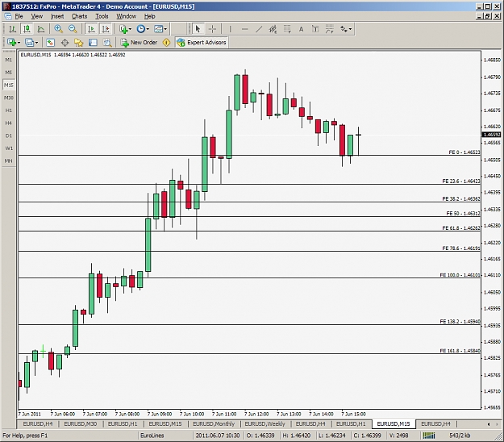This screenshot has width=504, height=442.
Task: Open the arrows objects dropdown
Action: [346, 29]
